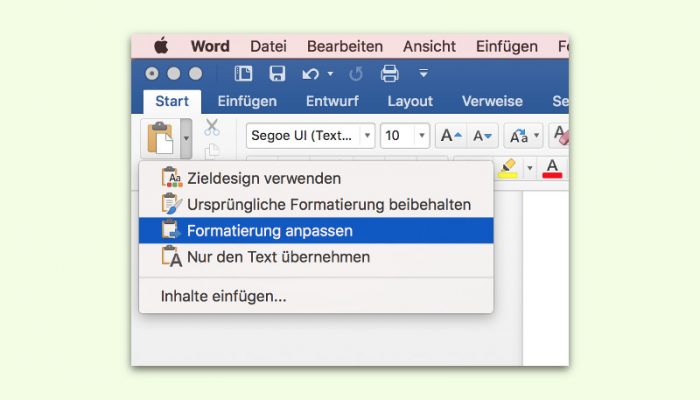Switch to the Entwurf ribbon tab

[x=332, y=101]
